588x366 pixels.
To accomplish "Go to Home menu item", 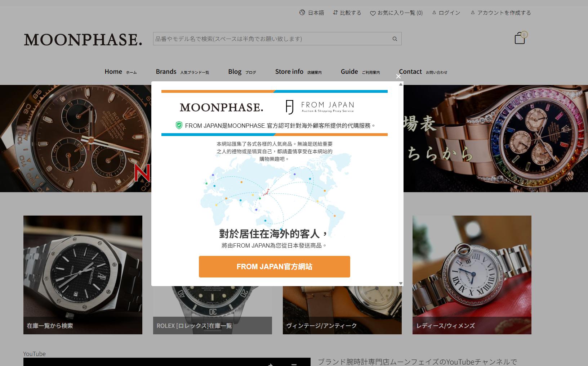I will pos(120,72).
